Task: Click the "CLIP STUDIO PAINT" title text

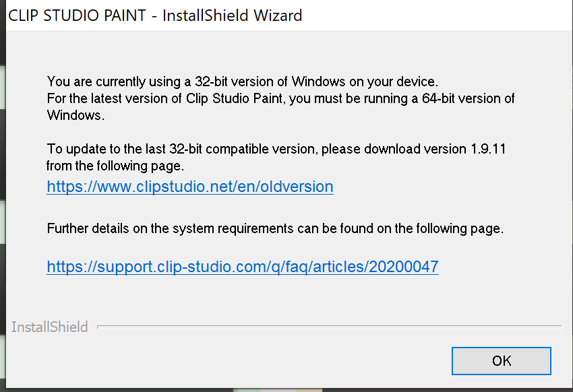Action: (x=76, y=15)
